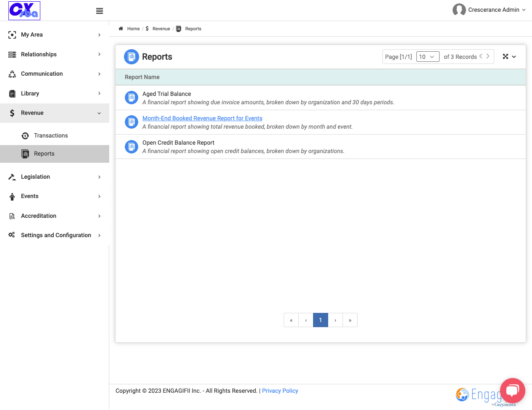Click the Reports sub-menu document icon
The image size is (532, 410).
point(25,154)
